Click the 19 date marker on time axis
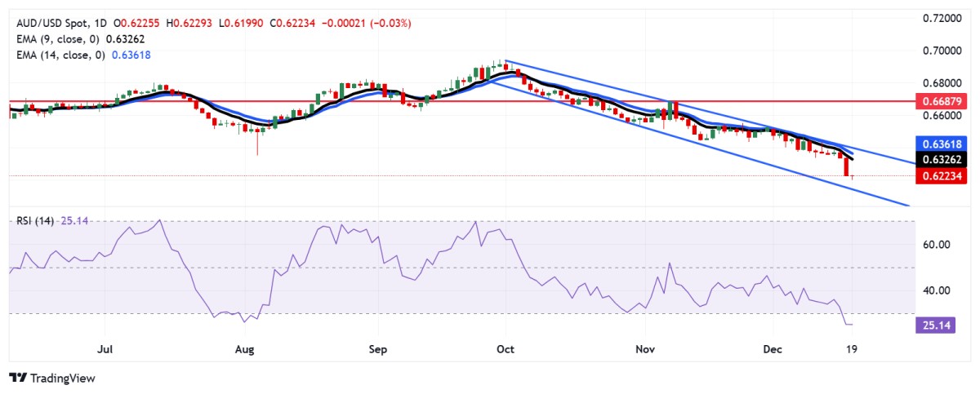Image resolution: width=980 pixels, height=394 pixels. pyautogui.click(x=852, y=350)
